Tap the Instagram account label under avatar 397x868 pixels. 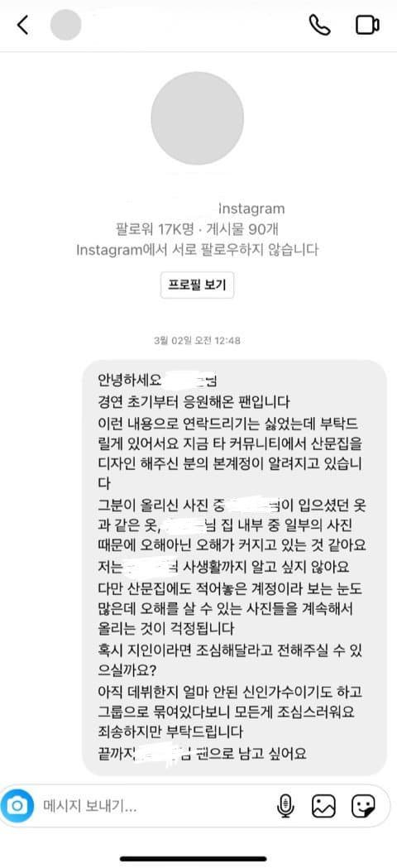click(252, 209)
